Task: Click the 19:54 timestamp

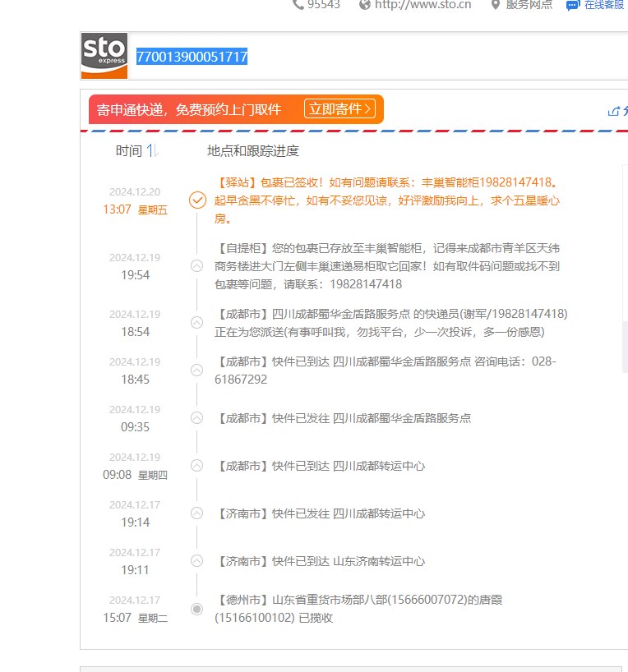Action: point(135,275)
